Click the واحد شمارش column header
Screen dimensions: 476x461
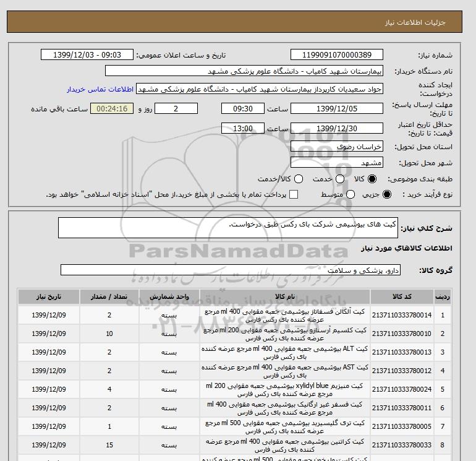(x=169, y=296)
